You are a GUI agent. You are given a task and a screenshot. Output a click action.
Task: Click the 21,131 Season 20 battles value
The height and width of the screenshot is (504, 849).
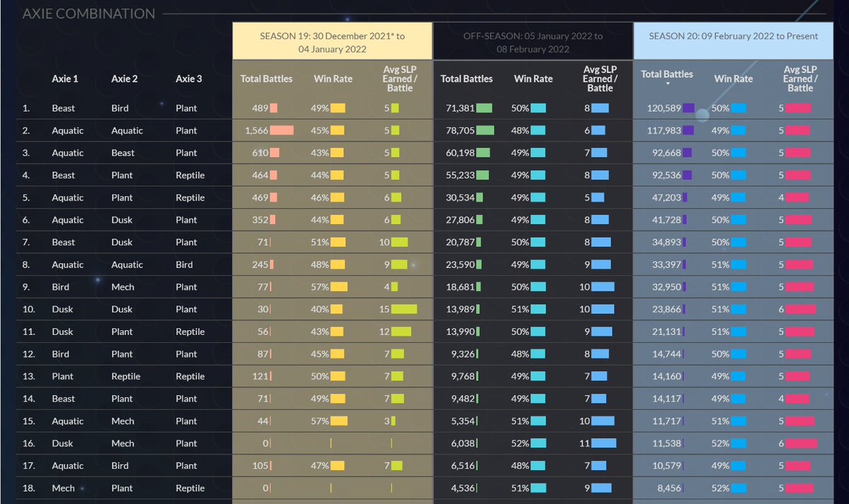point(666,332)
